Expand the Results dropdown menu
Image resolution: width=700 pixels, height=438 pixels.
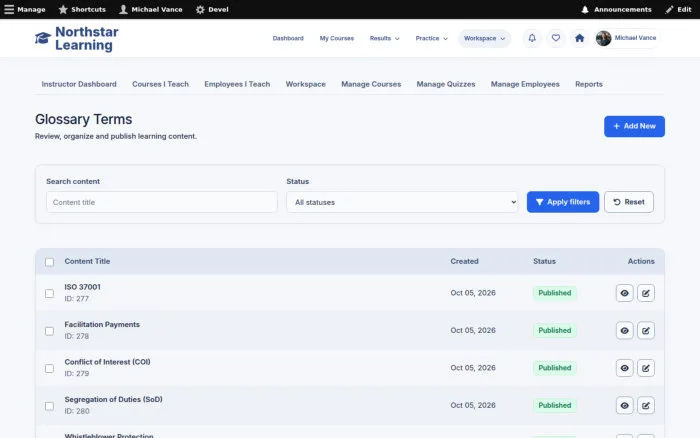[384, 38]
